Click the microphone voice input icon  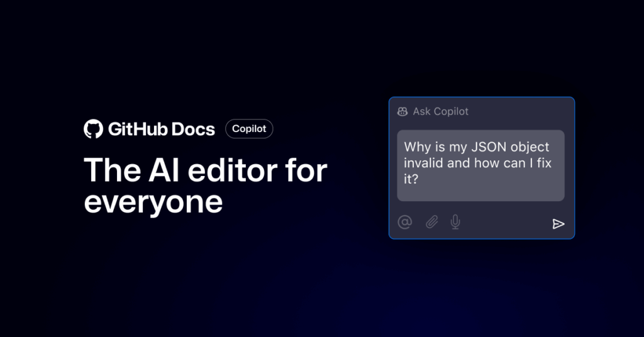tap(455, 222)
